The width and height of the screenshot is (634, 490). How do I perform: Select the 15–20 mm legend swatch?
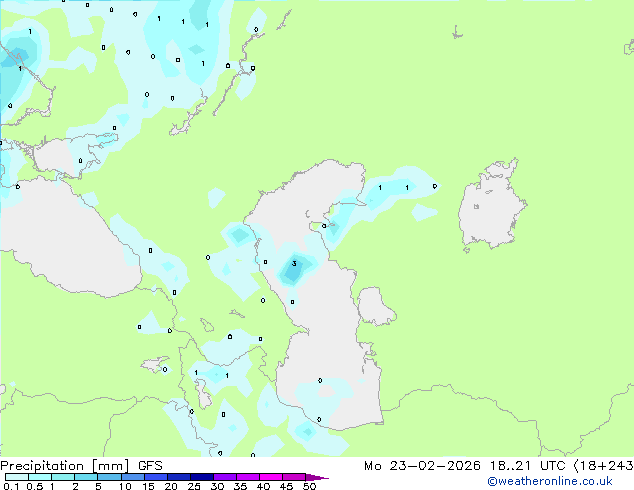tap(155, 477)
